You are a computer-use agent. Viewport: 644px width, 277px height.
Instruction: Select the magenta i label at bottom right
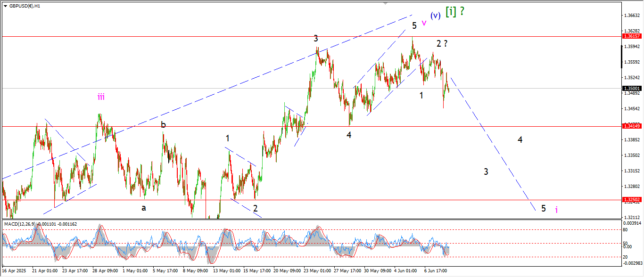click(556, 210)
